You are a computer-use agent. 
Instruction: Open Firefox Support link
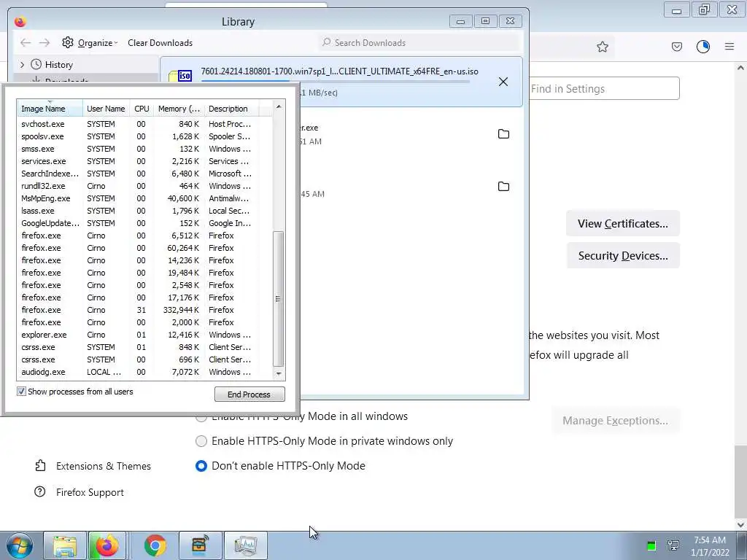click(x=90, y=492)
